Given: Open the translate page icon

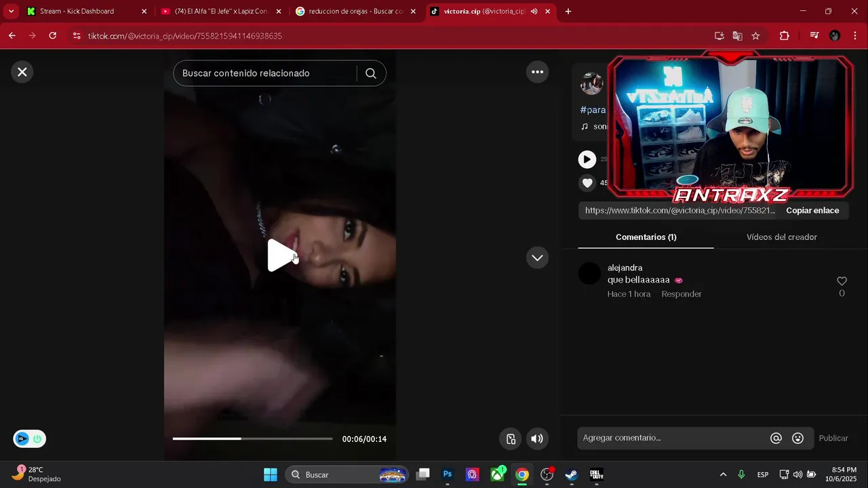Looking at the screenshot, I should click(x=738, y=36).
